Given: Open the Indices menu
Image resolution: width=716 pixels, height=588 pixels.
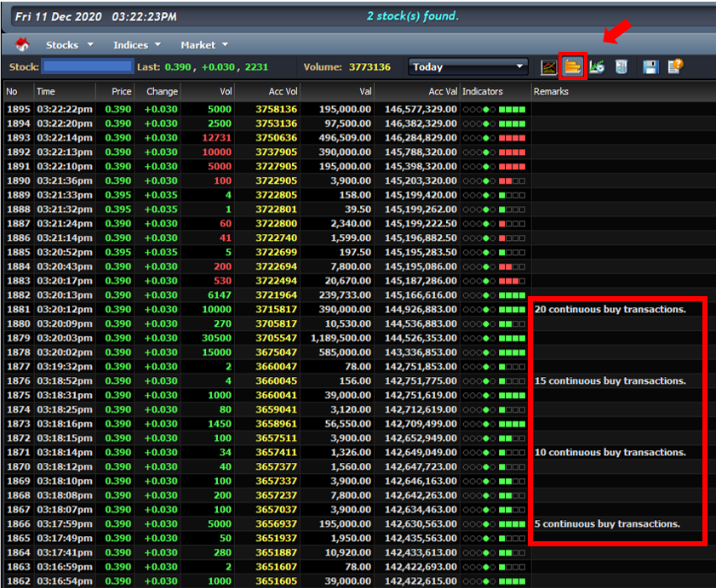Looking at the screenshot, I should pos(129,44).
